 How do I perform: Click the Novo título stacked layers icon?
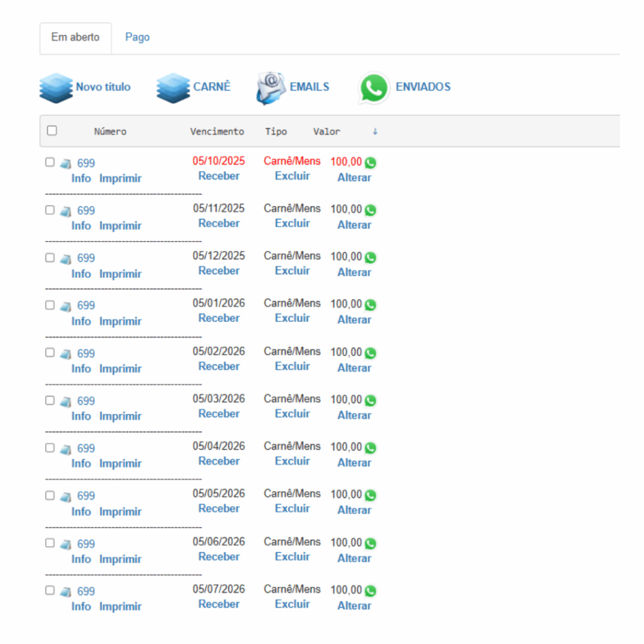coord(56,88)
